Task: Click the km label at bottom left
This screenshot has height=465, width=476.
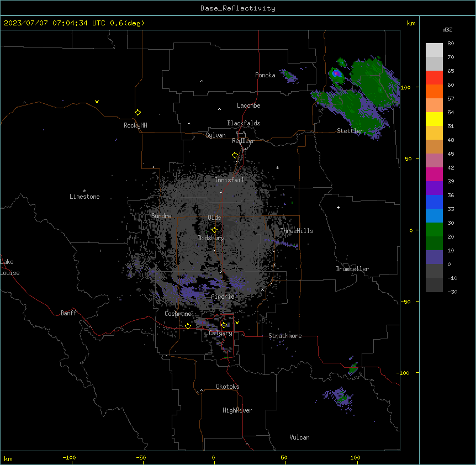Action: coord(8,458)
